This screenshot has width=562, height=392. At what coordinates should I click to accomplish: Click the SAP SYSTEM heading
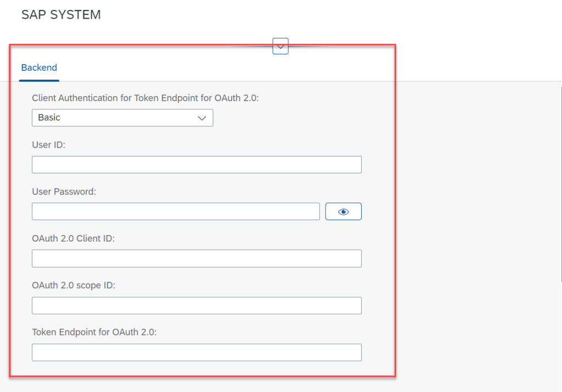[x=60, y=15]
